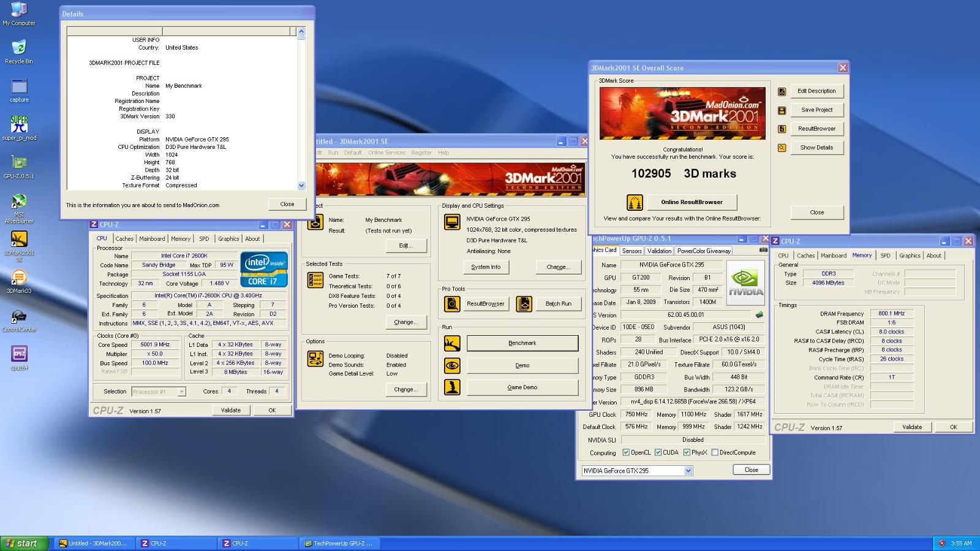Screen dimensions: 980x551
Task: Click the Demo eye icon
Action: 452,366
